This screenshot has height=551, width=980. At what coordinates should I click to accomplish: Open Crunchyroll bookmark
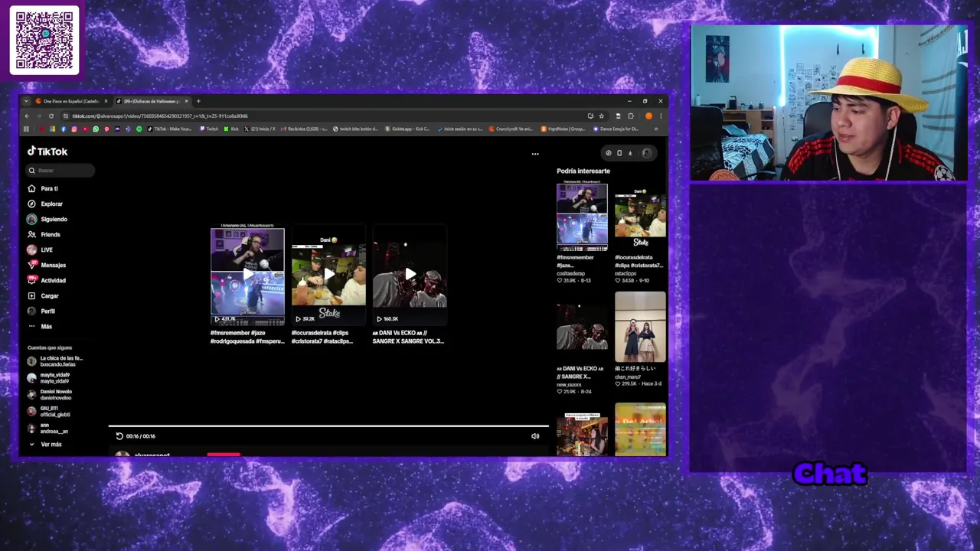[511, 129]
